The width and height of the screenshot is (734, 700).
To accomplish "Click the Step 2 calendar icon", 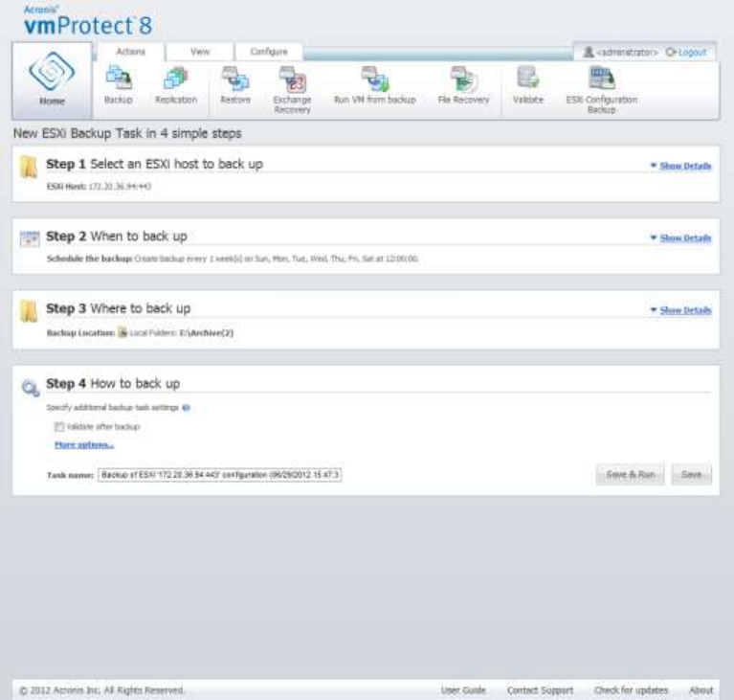I will tap(30, 238).
